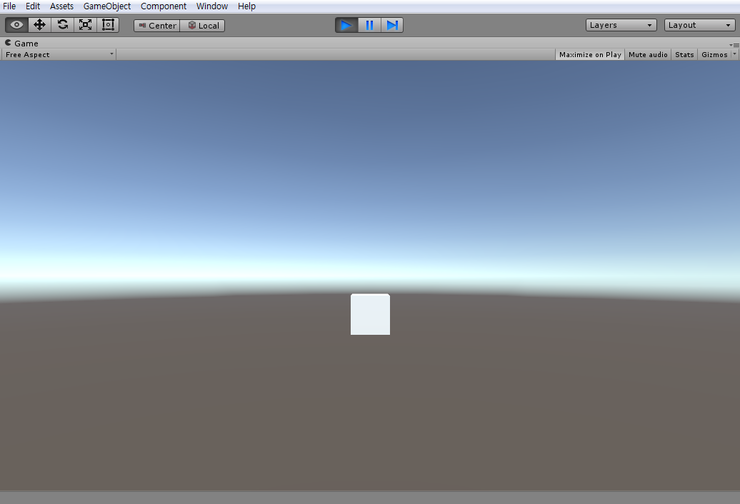Open the Edit menu

pyautogui.click(x=33, y=6)
